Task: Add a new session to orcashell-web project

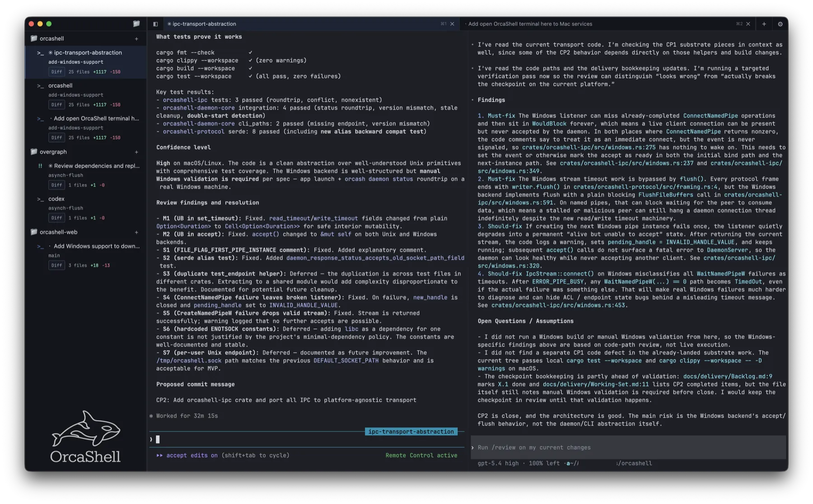Action: coord(136,233)
